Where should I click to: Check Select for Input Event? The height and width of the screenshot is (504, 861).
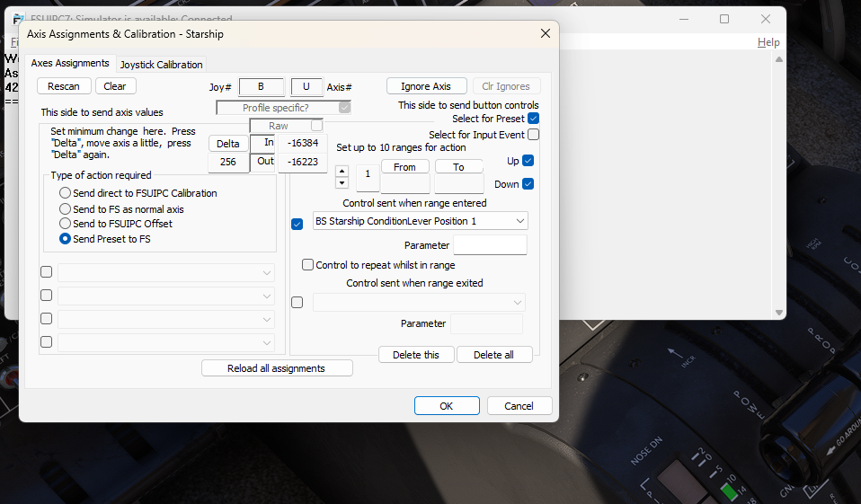coord(533,135)
